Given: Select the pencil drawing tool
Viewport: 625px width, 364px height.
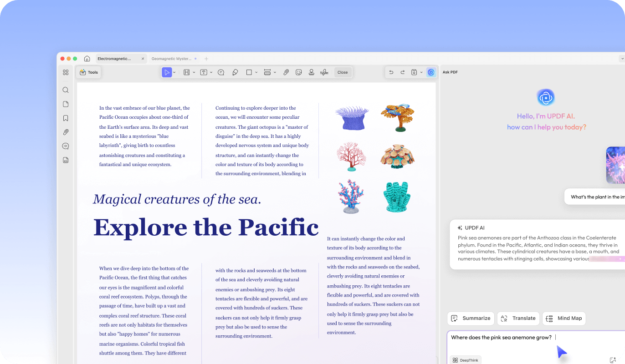Looking at the screenshot, I should tap(235, 72).
